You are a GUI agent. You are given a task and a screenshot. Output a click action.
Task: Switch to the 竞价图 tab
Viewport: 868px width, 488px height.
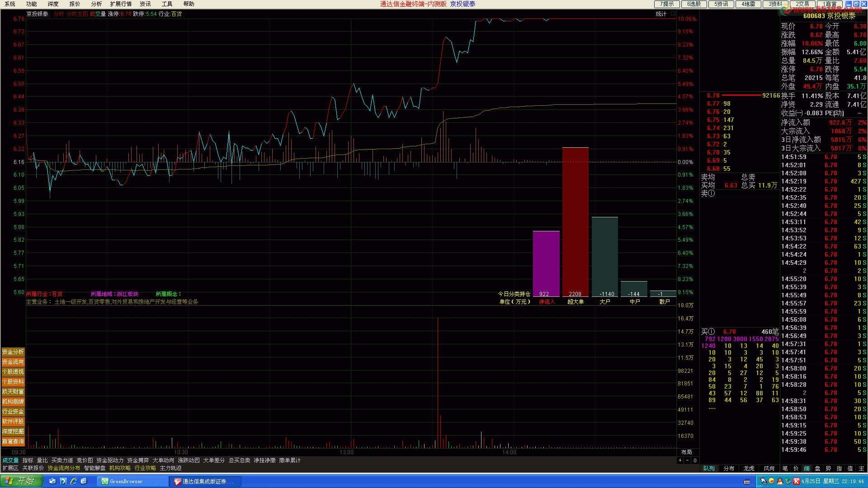[85, 460]
